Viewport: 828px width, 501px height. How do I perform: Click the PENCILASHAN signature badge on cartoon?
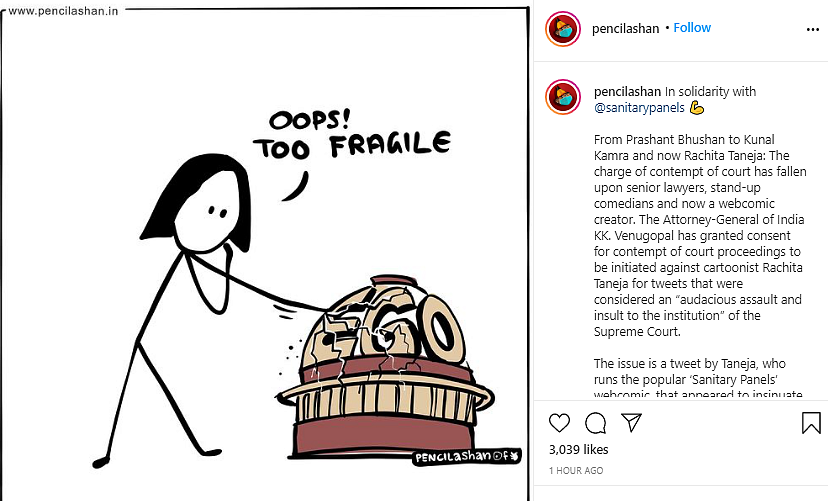pos(466,456)
